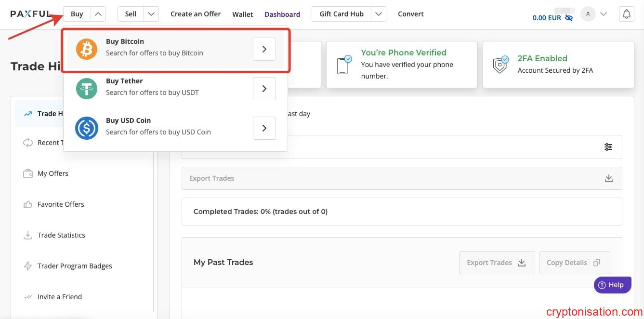Click the green Tether logo icon

tap(87, 89)
